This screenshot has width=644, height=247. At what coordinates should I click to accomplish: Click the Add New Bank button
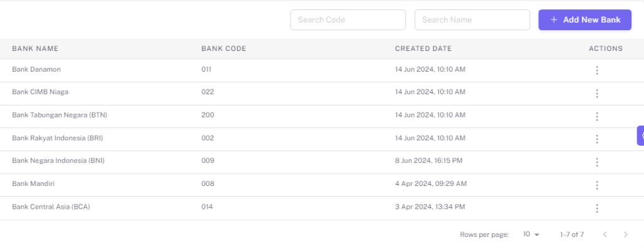(x=585, y=19)
